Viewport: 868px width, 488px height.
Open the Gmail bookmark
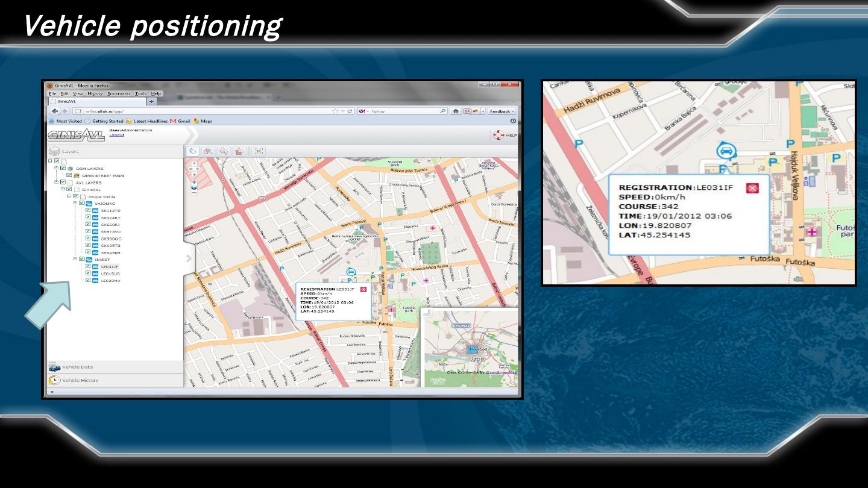point(180,121)
